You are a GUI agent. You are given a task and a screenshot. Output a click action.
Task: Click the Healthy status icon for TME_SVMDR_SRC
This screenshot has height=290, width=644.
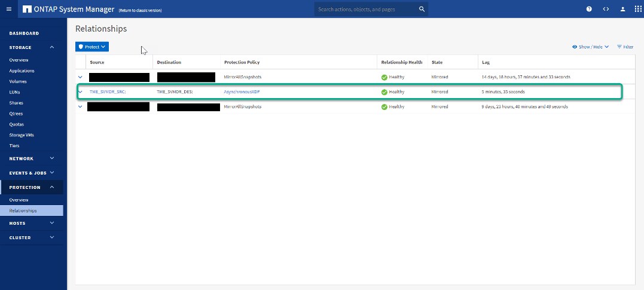pyautogui.click(x=384, y=92)
